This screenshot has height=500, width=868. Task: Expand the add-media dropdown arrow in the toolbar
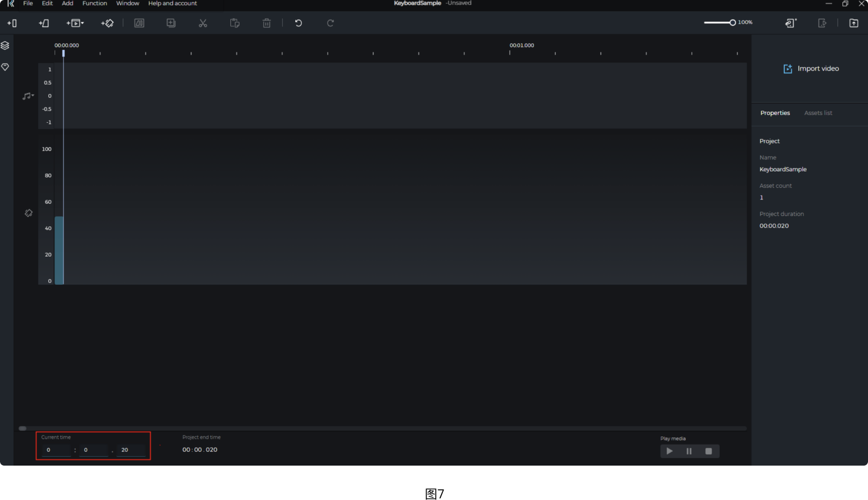coord(82,23)
